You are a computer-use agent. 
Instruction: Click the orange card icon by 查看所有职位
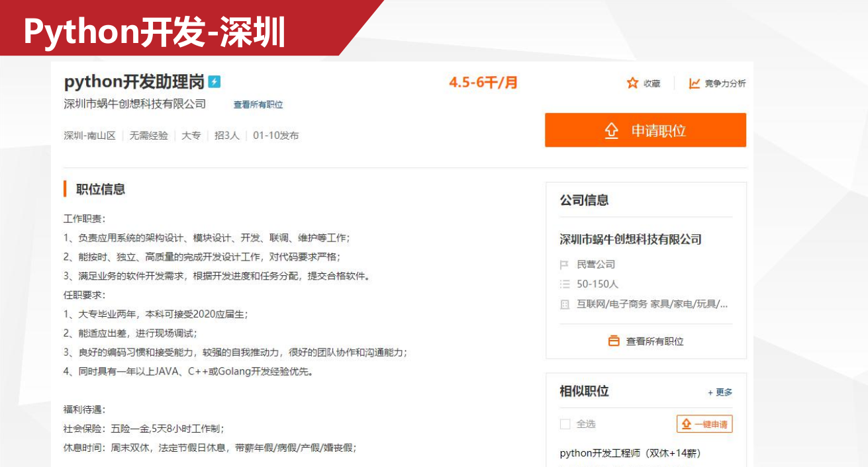[x=614, y=341]
